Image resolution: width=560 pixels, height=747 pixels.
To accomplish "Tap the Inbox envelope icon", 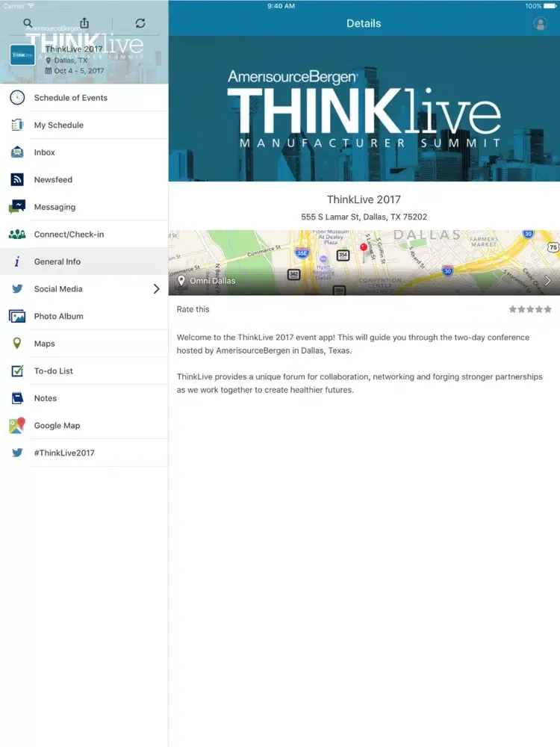I will tap(17, 152).
